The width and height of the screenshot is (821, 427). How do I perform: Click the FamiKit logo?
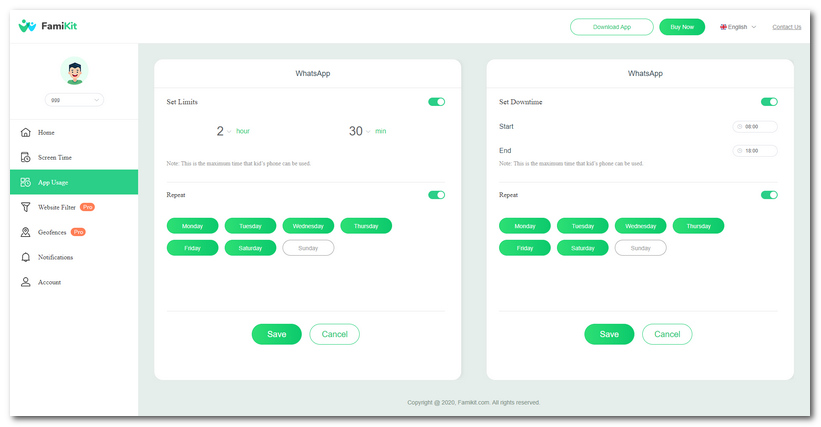[x=48, y=26]
